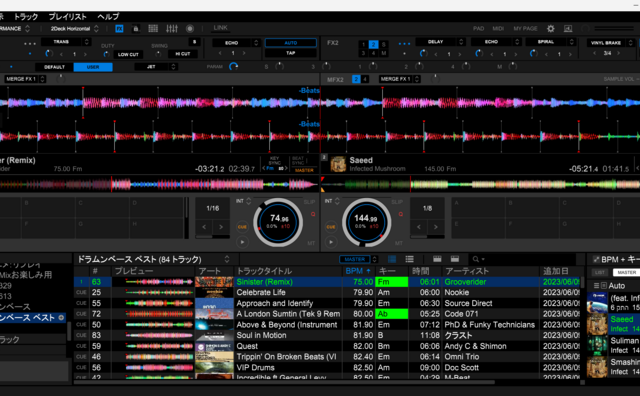Sort by BPM column header
Image resolution: width=640 pixels, height=396 pixels.
point(358,271)
